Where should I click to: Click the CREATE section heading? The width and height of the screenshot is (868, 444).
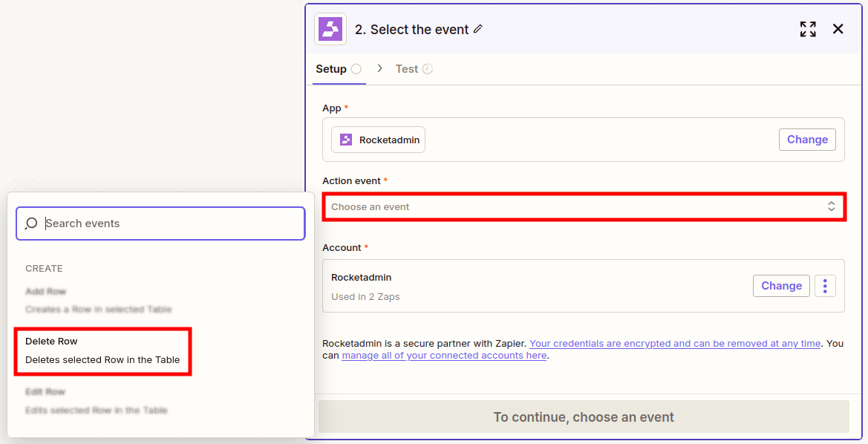[x=44, y=269]
